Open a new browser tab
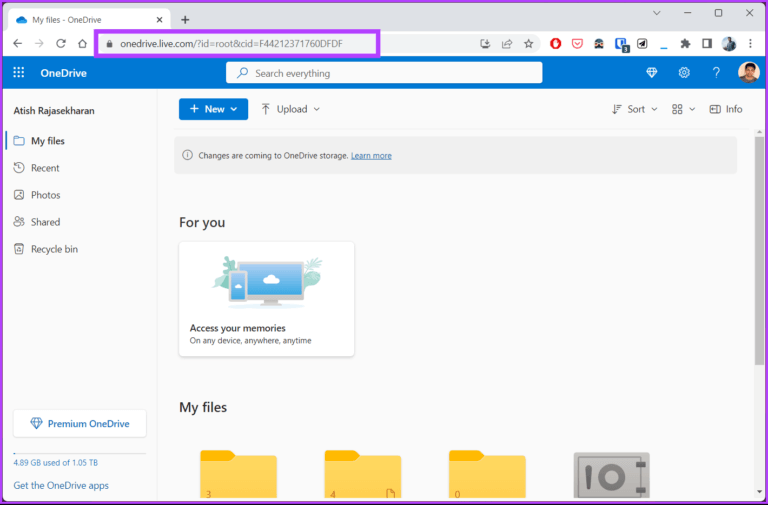 click(x=185, y=20)
